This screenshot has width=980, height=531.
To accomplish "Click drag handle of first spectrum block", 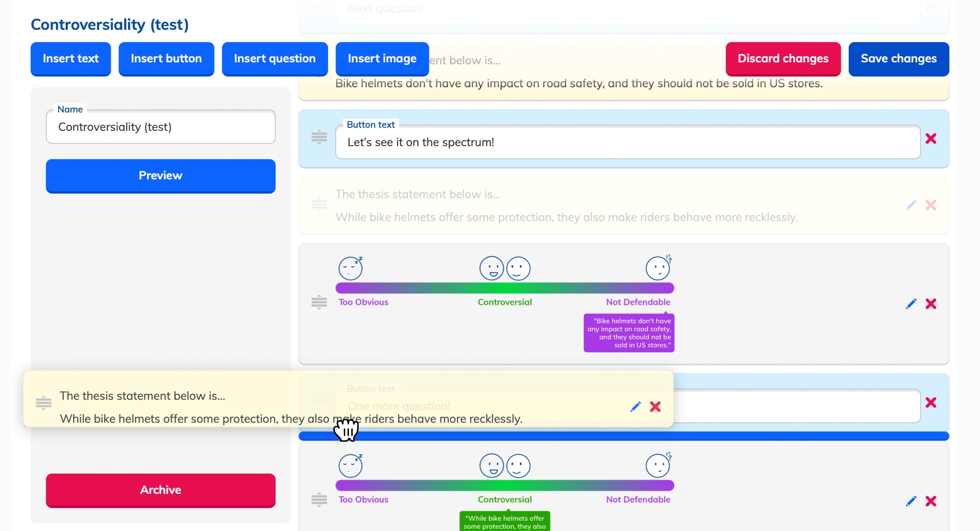I will (319, 302).
